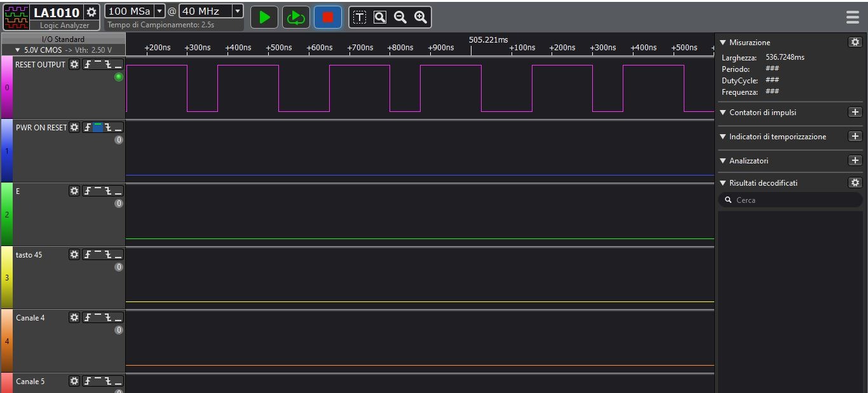Click the Cerca search field

[x=790, y=200]
